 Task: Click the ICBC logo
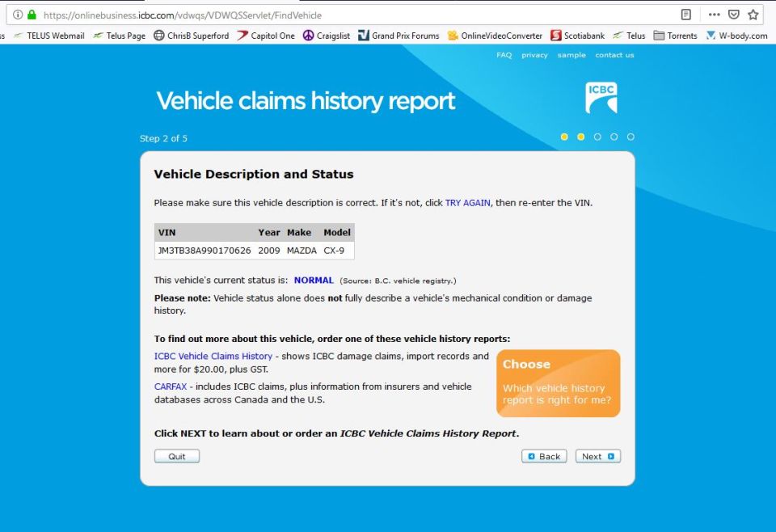[601, 98]
